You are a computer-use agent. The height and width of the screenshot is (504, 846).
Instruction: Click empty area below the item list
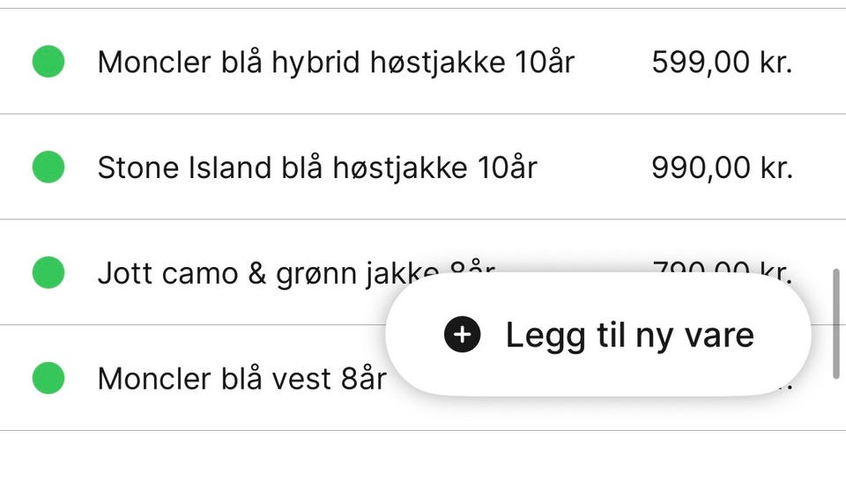coord(423,467)
